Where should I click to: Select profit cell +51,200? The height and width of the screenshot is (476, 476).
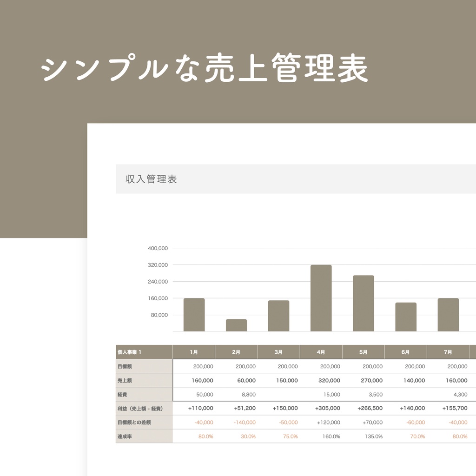tap(236, 408)
